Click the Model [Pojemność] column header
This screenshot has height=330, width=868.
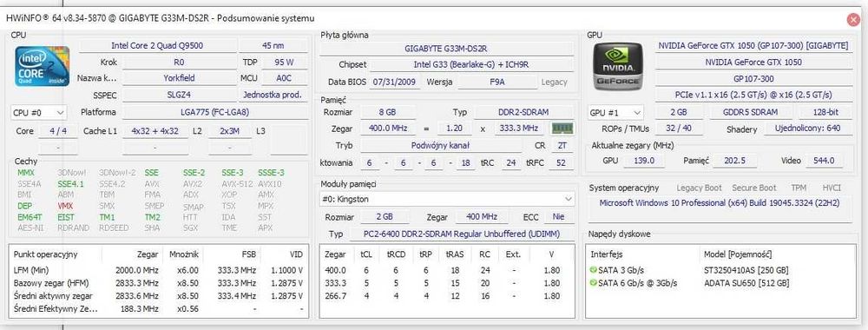pyautogui.click(x=738, y=254)
